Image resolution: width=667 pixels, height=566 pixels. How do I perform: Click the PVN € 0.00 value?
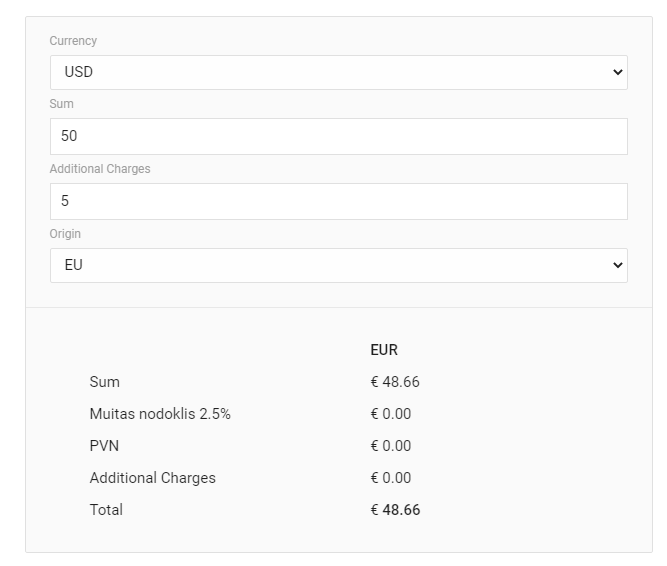point(390,446)
